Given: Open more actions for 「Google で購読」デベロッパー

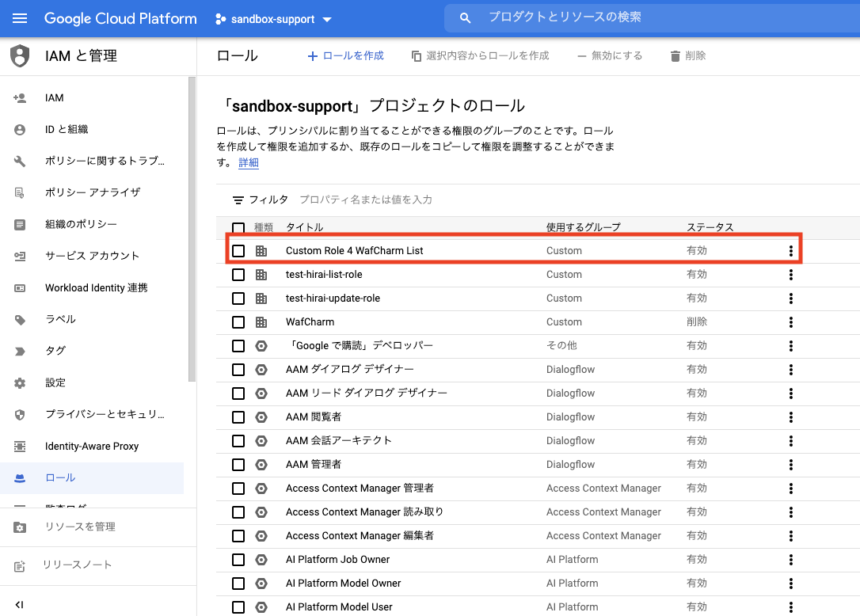Looking at the screenshot, I should [x=790, y=345].
